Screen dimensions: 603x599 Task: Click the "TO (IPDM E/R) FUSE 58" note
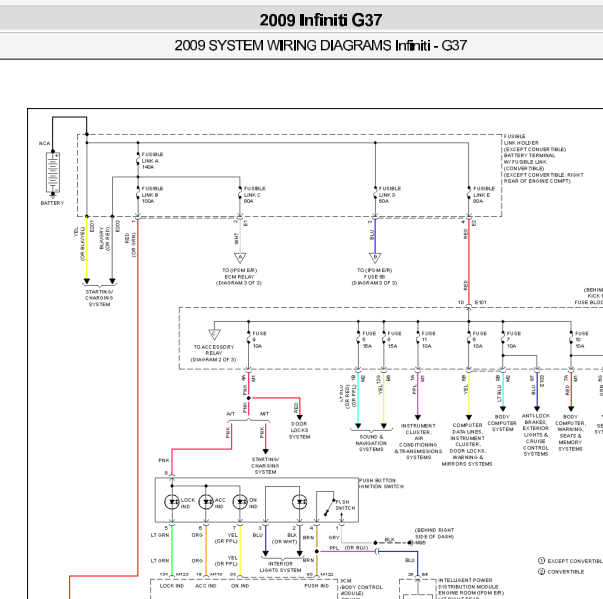(374, 277)
